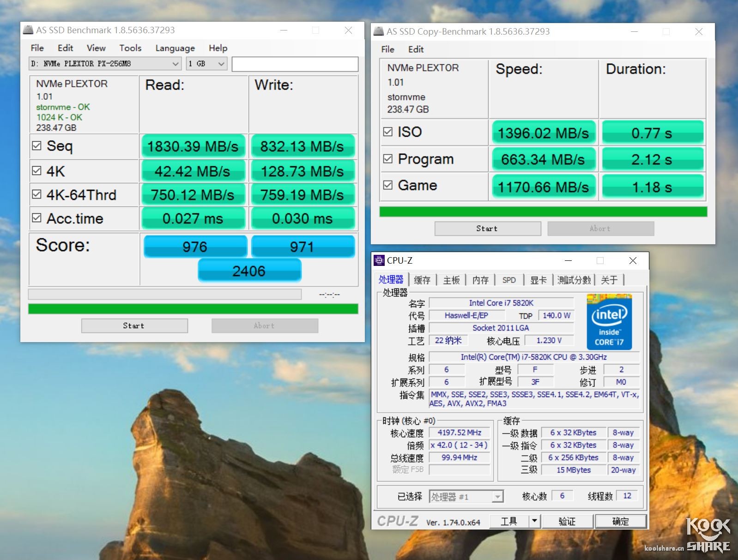Click the read score 976 box

(195, 247)
